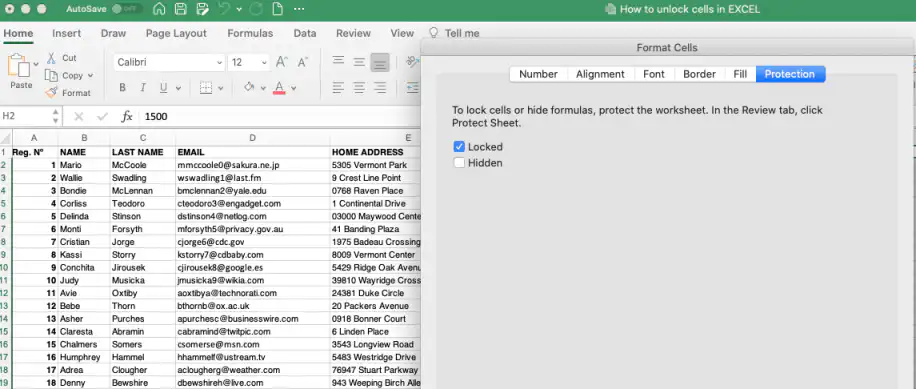Cancel formula entry with X icon
Screen dimensions: 916x389
(79, 116)
